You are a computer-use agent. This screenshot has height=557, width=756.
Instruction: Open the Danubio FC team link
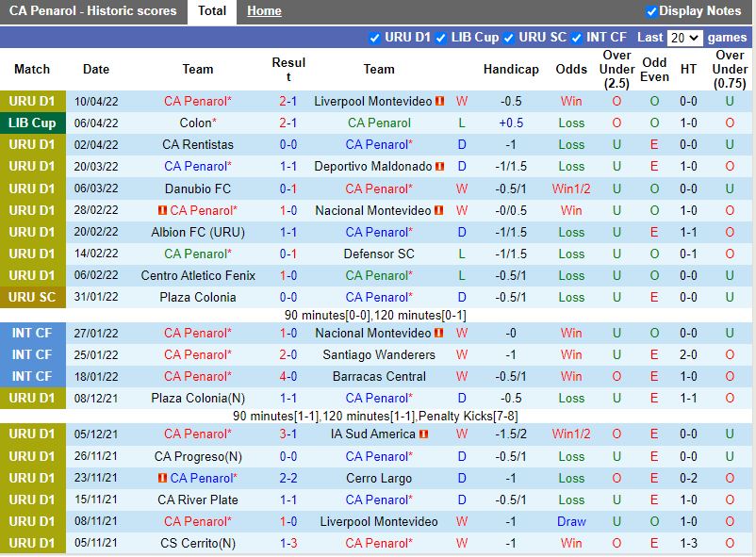pyautogui.click(x=198, y=188)
